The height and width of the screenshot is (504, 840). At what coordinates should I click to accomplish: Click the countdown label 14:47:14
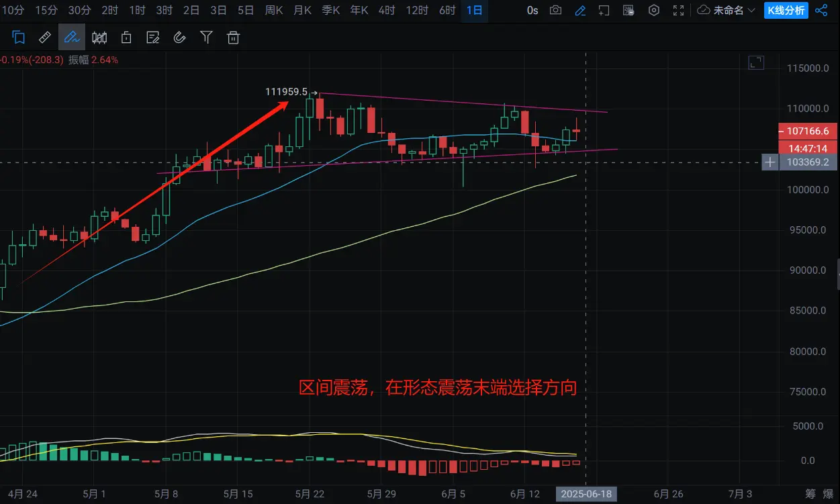[808, 148]
